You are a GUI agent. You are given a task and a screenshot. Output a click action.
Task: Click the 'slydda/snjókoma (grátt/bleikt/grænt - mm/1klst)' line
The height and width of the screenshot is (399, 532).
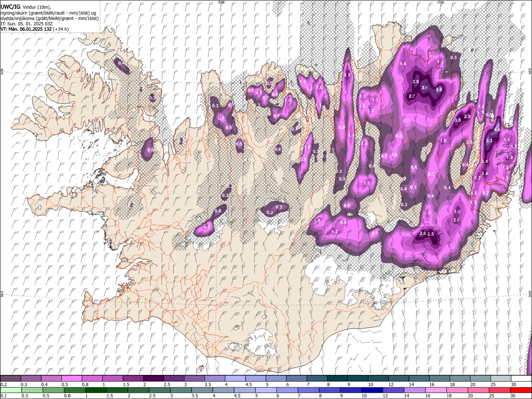point(49,18)
